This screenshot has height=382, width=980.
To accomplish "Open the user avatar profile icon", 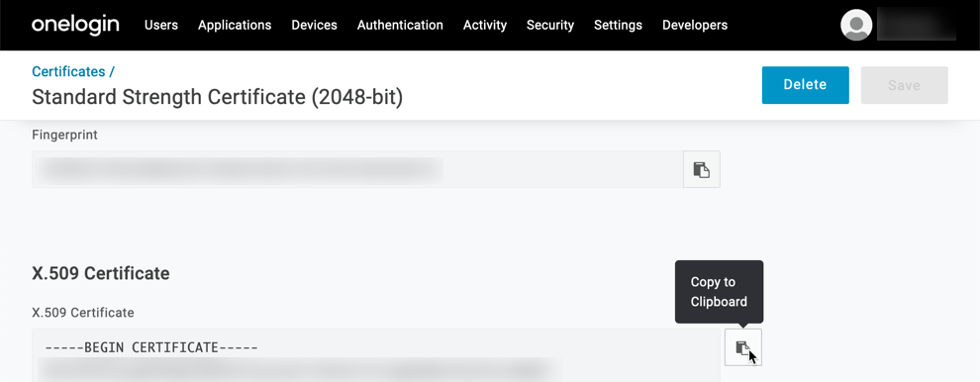I will coord(856,25).
